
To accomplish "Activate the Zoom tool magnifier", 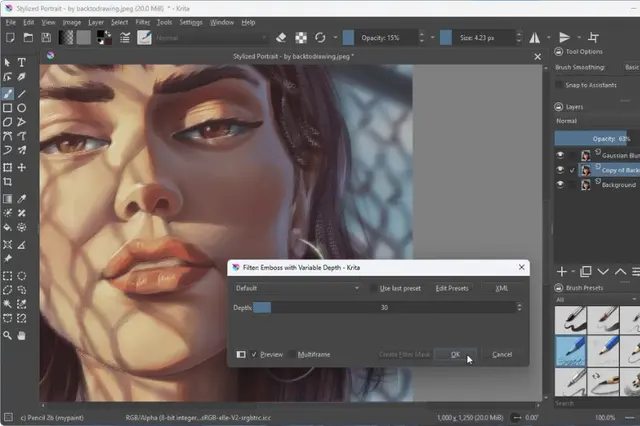I will coord(8,335).
